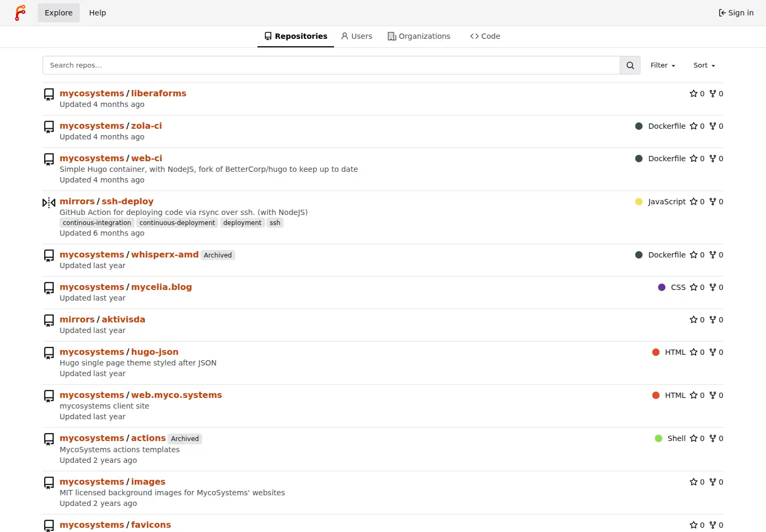Screen dimensions: 766x532
Task: Switch to the Code tab
Action: [x=485, y=36]
